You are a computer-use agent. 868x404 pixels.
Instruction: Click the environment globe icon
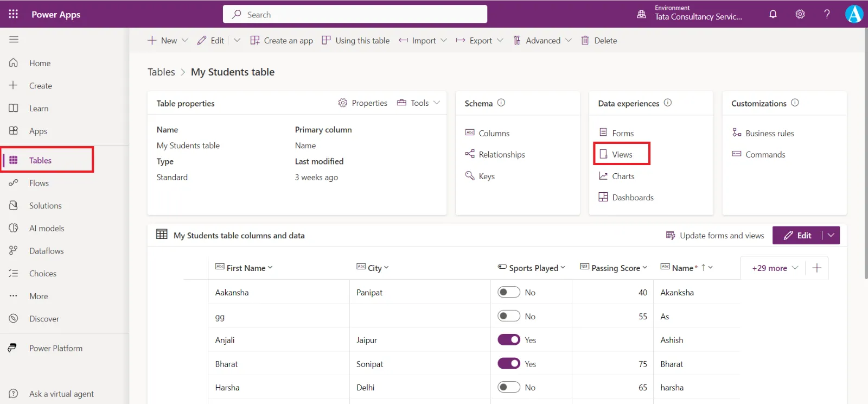[641, 14]
